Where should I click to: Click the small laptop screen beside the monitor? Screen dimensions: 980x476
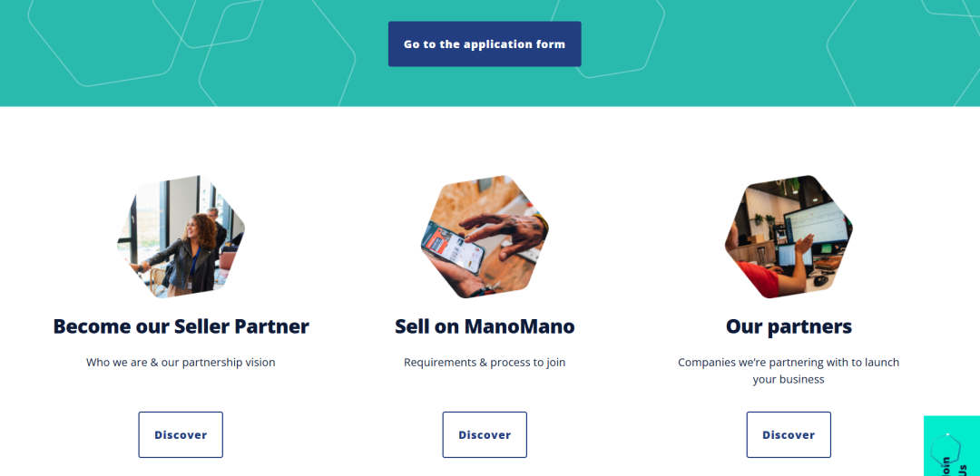click(794, 255)
